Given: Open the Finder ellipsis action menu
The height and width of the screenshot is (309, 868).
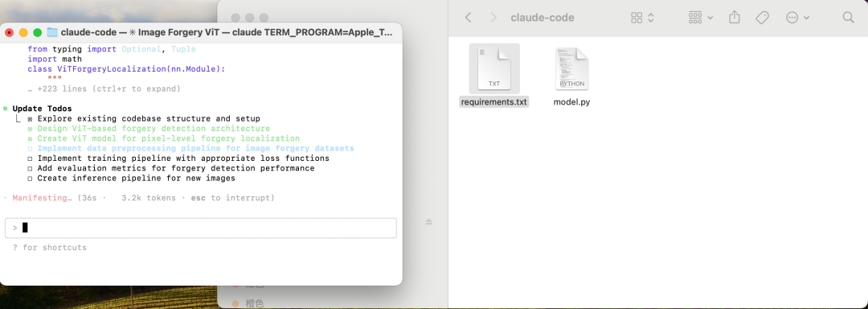Looking at the screenshot, I should click(x=798, y=18).
